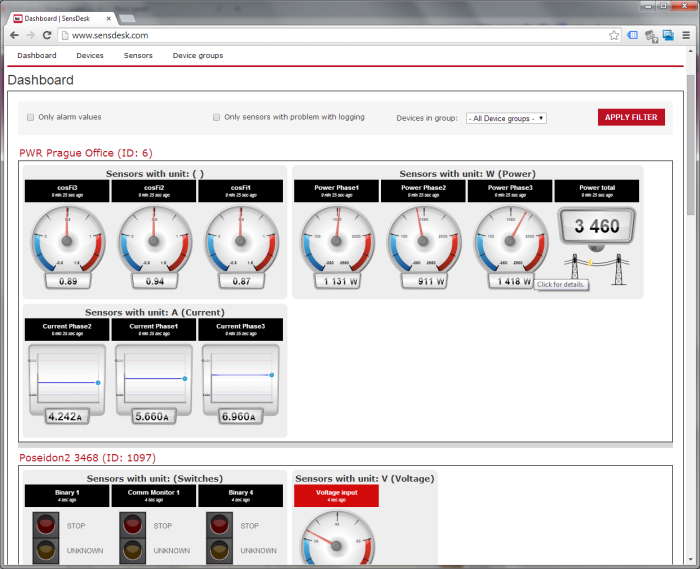The width and height of the screenshot is (700, 569).
Task: Click the cosFi3 gauge dial
Action: point(67,239)
